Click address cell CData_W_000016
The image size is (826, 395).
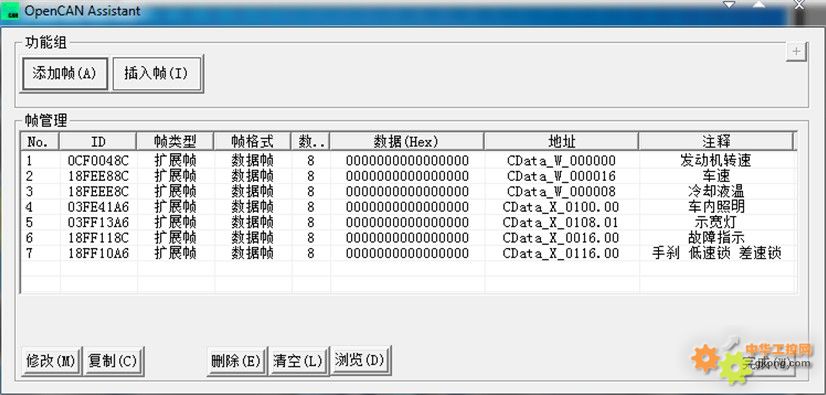tap(561, 176)
